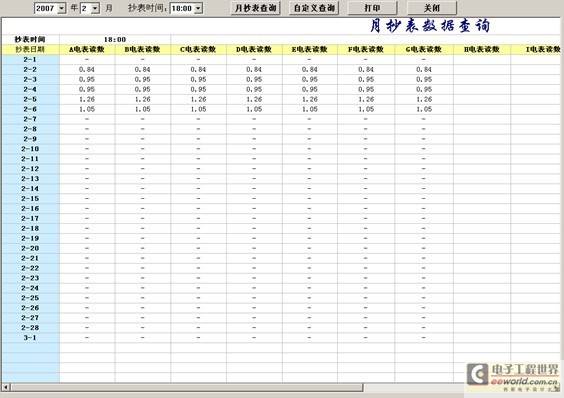Select the D电表读数 column header

(254, 49)
